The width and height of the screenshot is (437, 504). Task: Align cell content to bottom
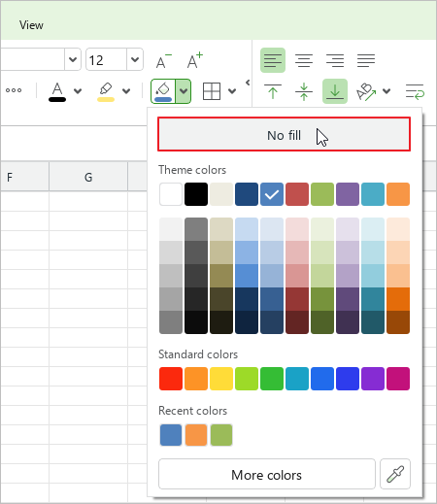335,91
